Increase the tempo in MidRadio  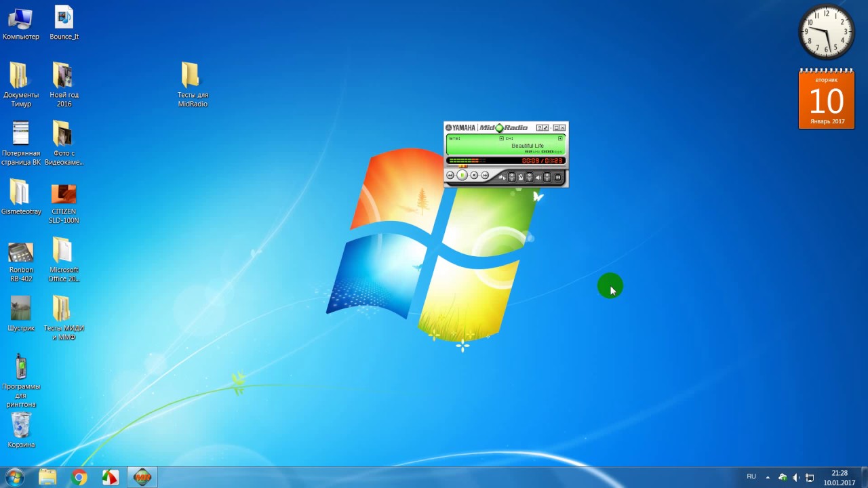pyautogui.click(x=530, y=174)
